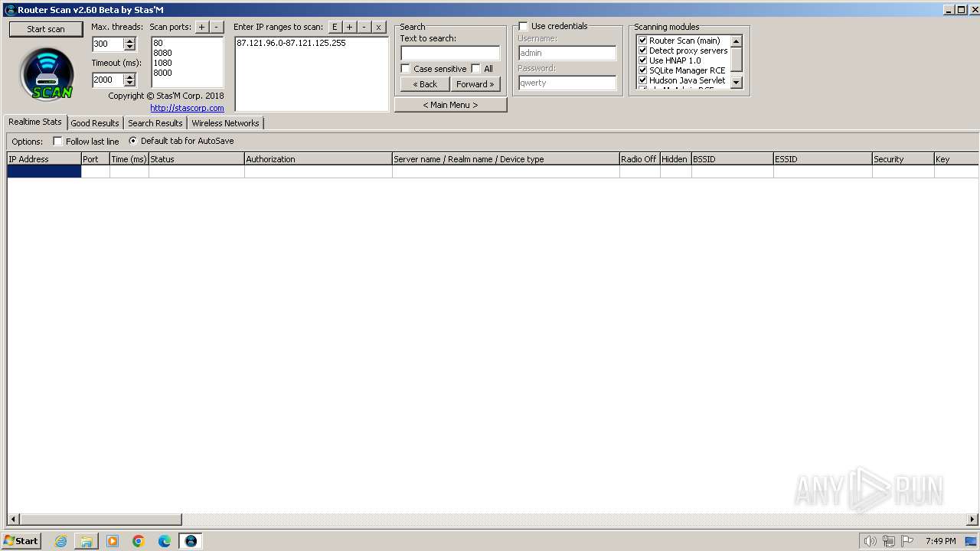
Task: Increase Max. threads spinner up arrow
Action: click(x=129, y=41)
